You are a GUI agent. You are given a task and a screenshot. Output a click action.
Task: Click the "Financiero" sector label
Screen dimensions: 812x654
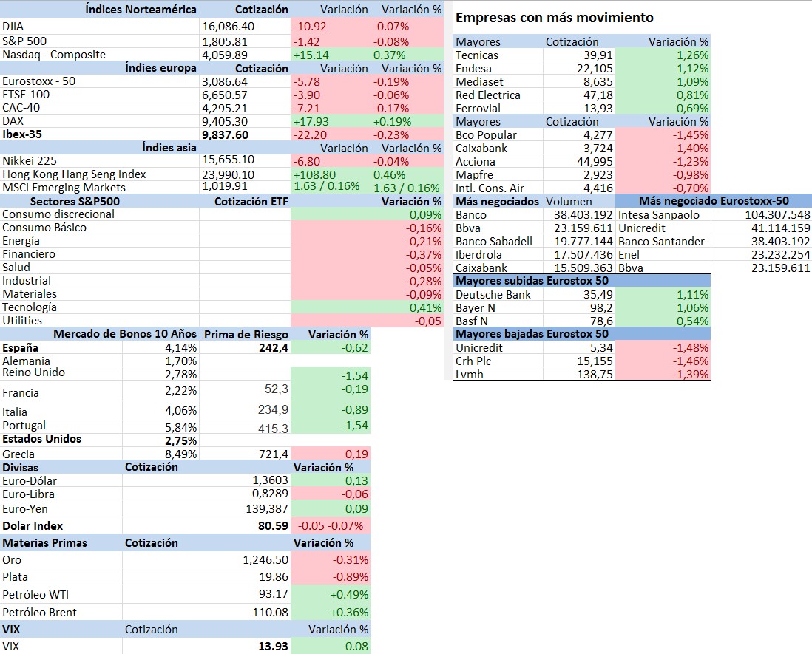[x=29, y=254]
